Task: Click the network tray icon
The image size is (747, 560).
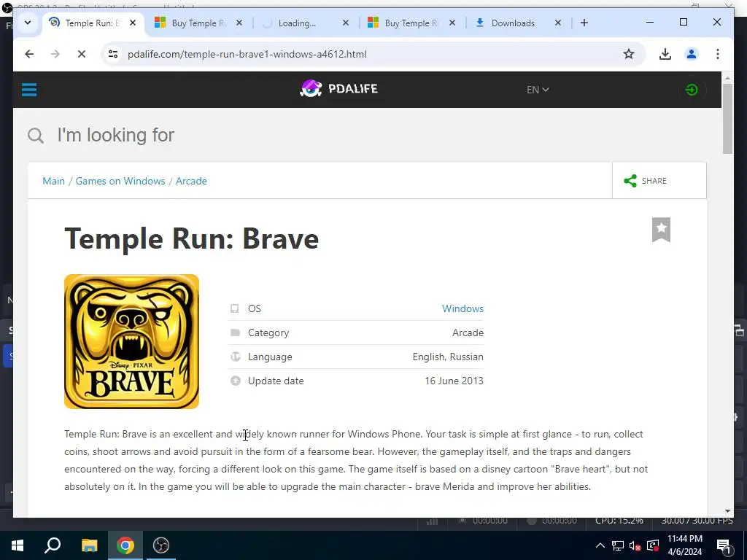Action: click(618, 545)
